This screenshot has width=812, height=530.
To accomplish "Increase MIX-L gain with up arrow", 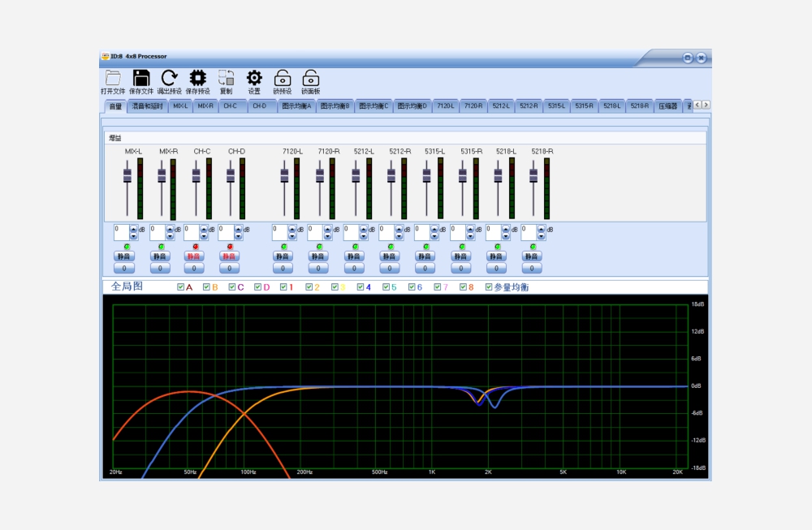I will pos(134,229).
